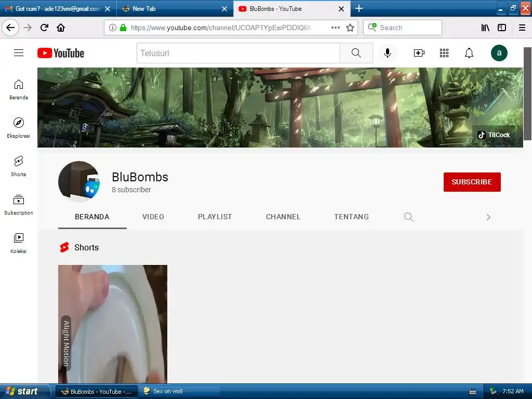View site information icon in address bar
The width and height of the screenshot is (532, 399).
point(113,28)
